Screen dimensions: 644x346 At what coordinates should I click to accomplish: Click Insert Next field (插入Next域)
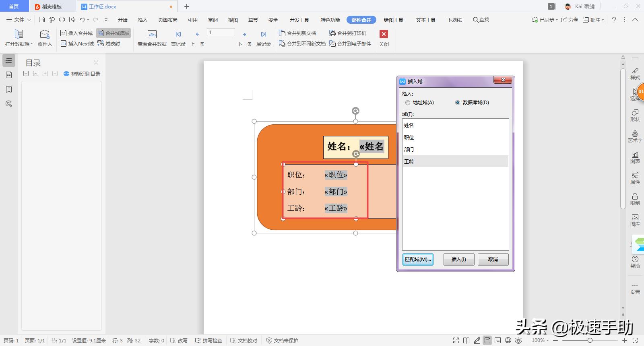pyautogui.click(x=77, y=43)
